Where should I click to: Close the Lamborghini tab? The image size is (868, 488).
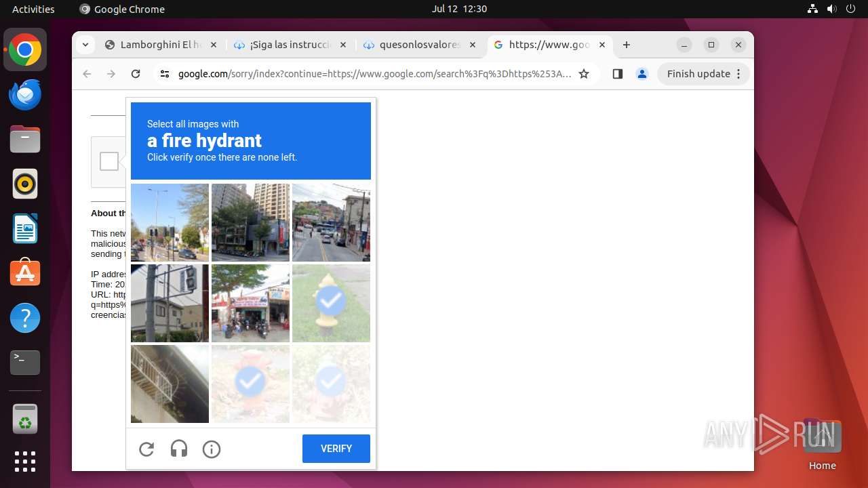(x=213, y=45)
